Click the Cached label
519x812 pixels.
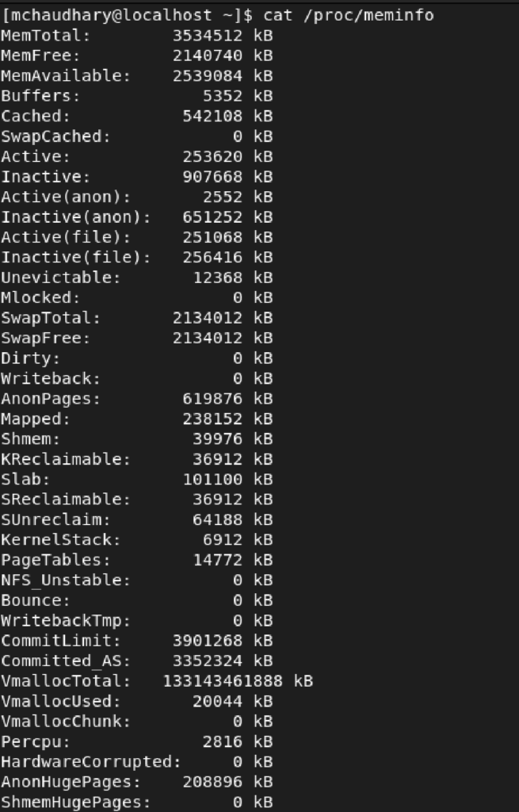(35, 117)
